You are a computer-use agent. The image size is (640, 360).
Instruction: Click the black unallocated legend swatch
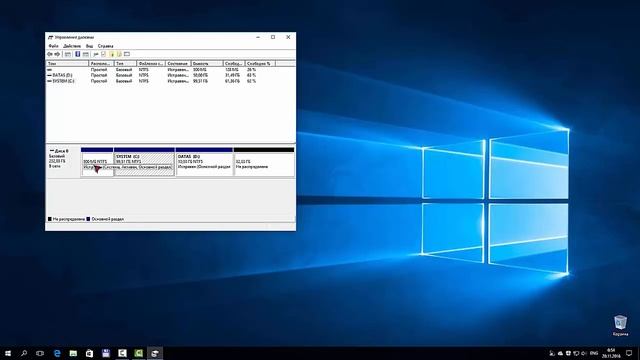point(50,219)
